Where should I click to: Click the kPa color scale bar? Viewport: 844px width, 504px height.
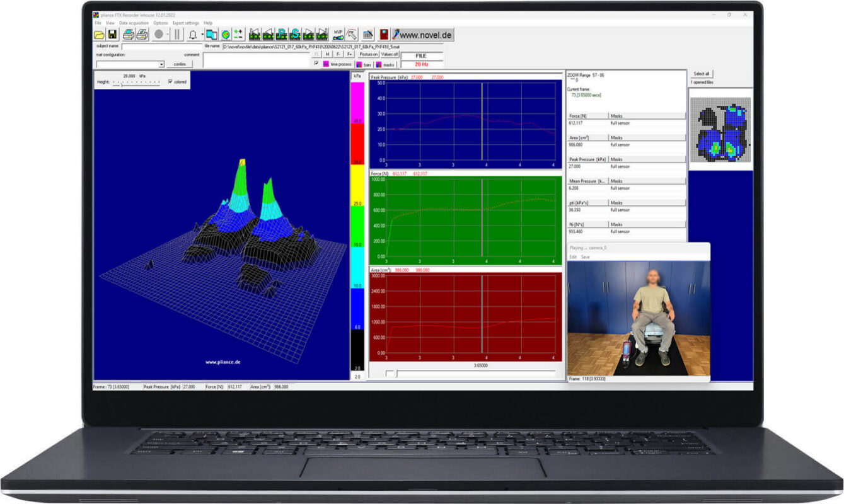point(357,227)
